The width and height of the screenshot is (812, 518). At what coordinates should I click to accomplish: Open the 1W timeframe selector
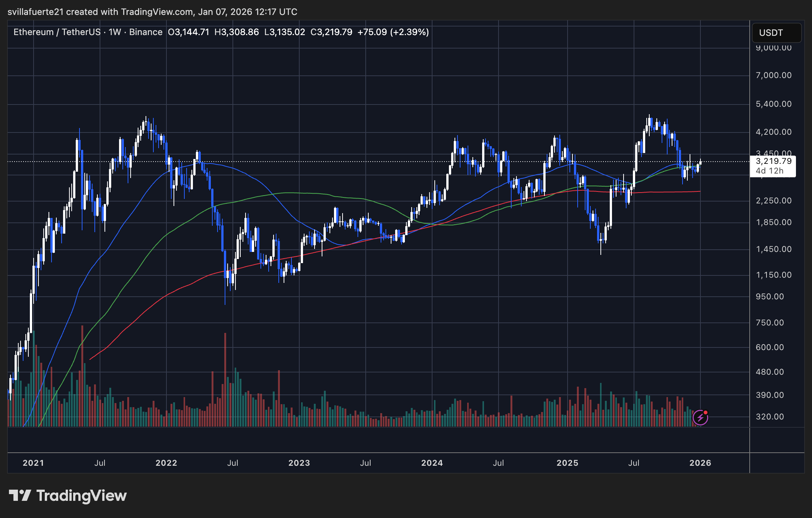click(114, 32)
